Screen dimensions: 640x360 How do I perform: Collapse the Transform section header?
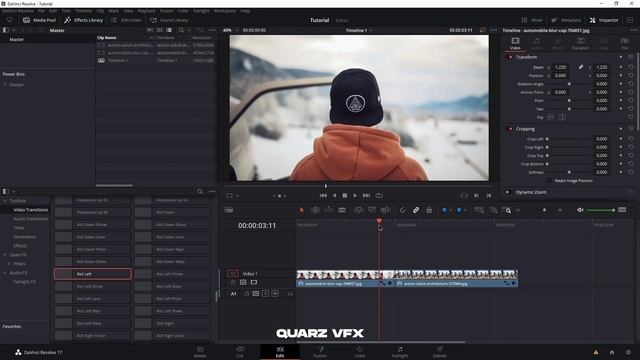pyautogui.click(x=527, y=57)
